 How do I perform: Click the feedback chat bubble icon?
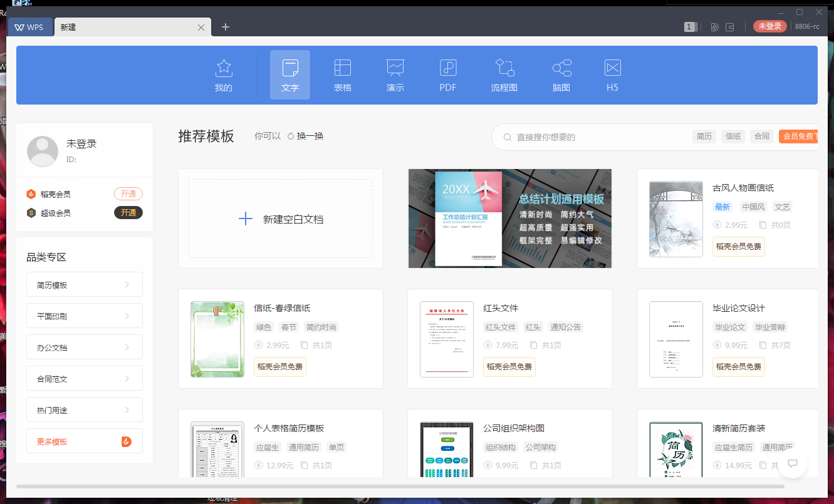pos(792,463)
